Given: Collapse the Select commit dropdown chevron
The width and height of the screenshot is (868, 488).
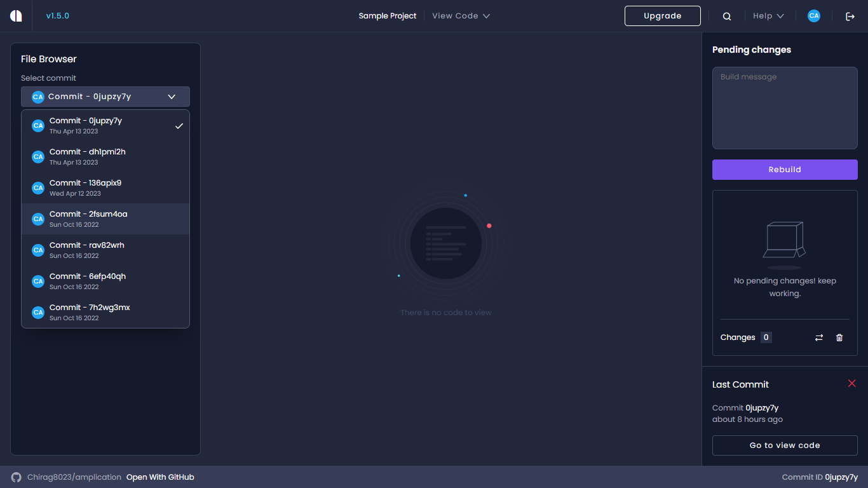Looking at the screenshot, I should [x=171, y=97].
